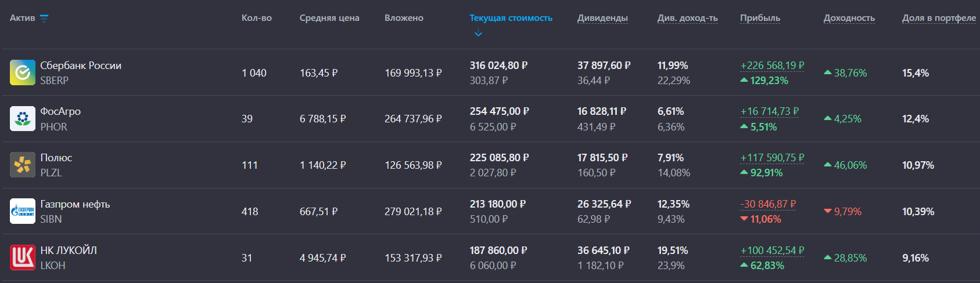The width and height of the screenshot is (980, 283).
Task: Open the НК ЛУКОЙЛ asset name
Action: point(69,251)
